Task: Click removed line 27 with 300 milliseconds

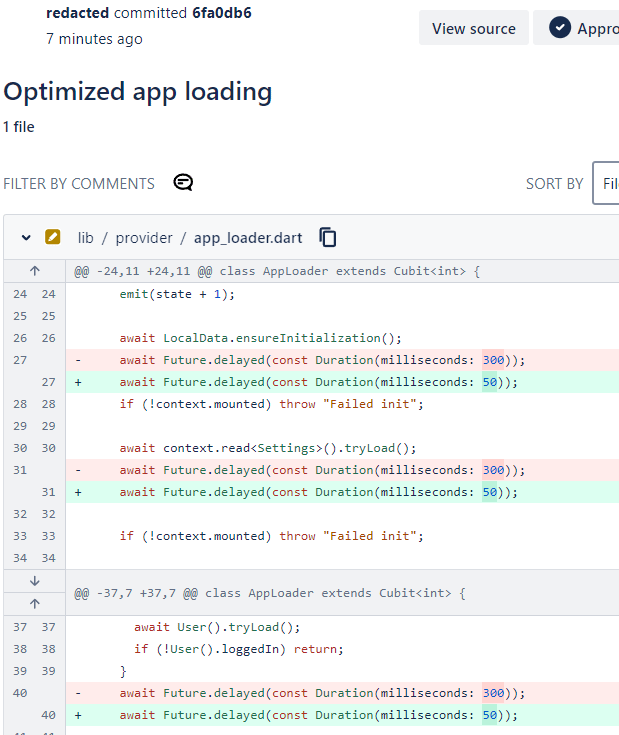Action: [342, 360]
